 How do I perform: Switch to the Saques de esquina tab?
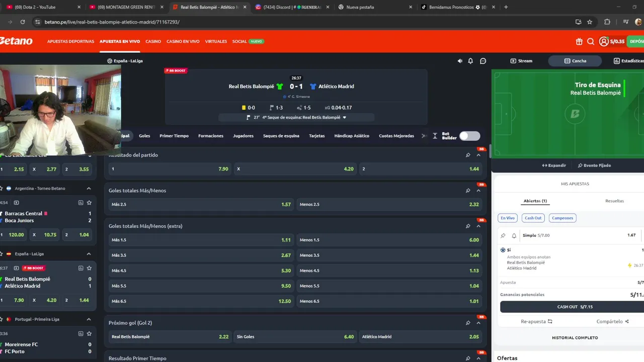[x=281, y=136]
